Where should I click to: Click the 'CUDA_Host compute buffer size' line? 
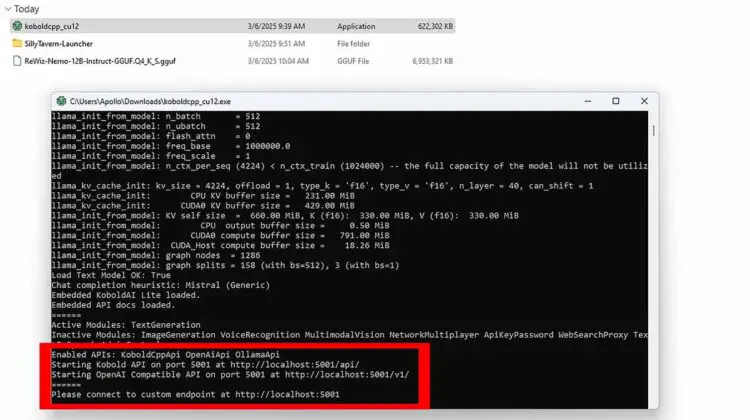coord(221,245)
